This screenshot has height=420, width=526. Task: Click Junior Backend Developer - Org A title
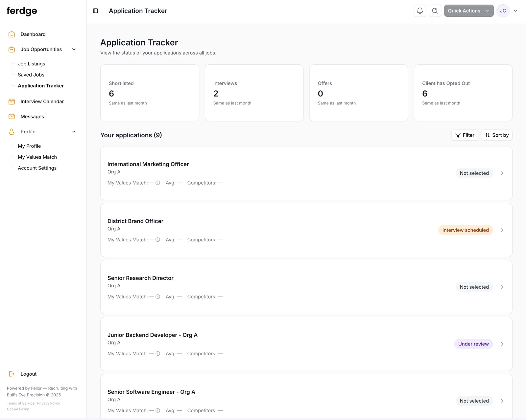tap(153, 335)
